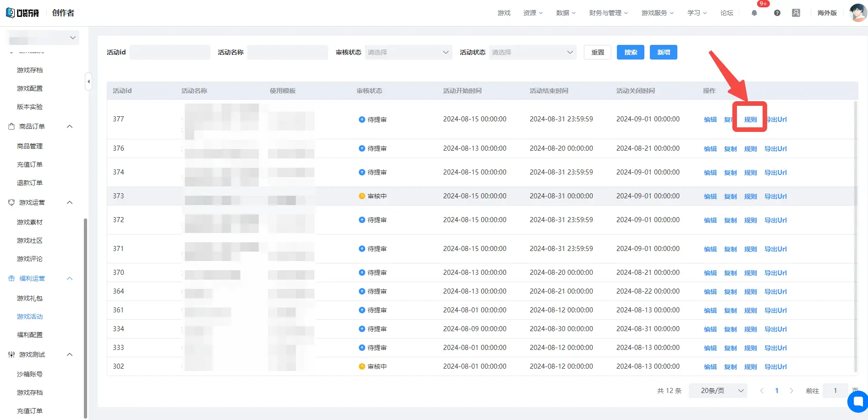Open 商品管理 in sidebar
Viewport: 868px width, 420px height.
[30, 146]
